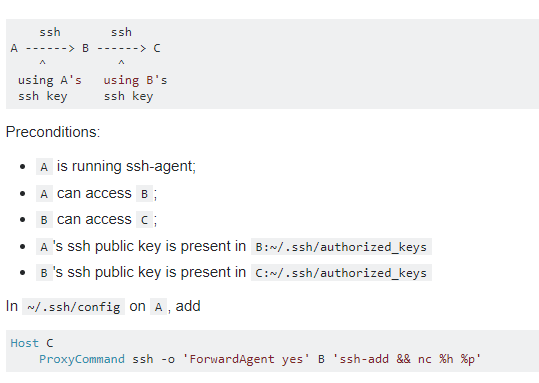Click the '~/.ssh/config' inline code
This screenshot has width=539, height=383.
pyautogui.click(x=74, y=307)
